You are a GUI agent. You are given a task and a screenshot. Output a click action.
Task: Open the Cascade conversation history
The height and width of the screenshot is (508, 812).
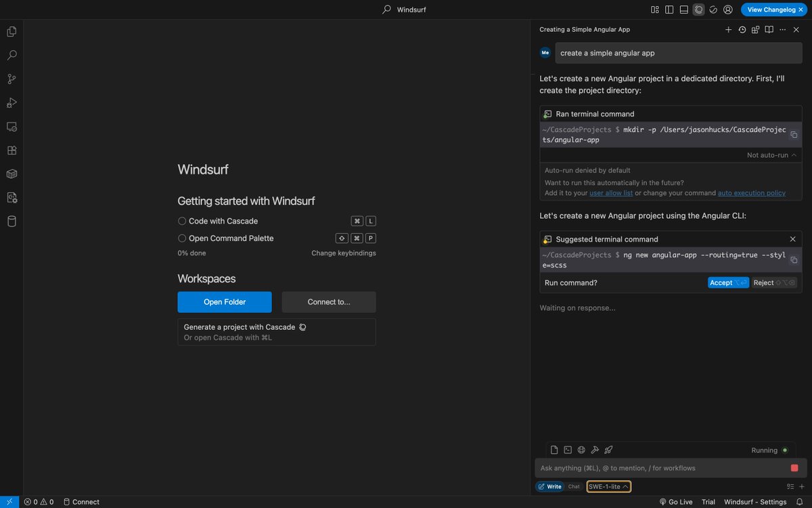coord(742,30)
